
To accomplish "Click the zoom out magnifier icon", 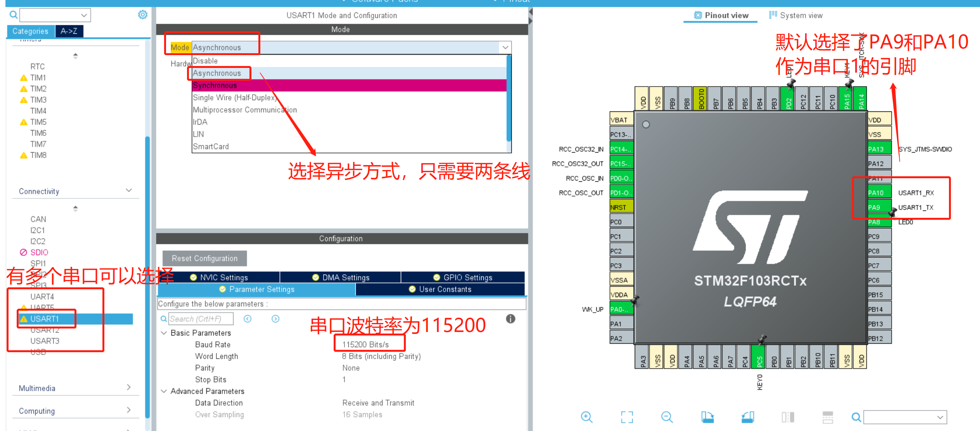I will [667, 417].
